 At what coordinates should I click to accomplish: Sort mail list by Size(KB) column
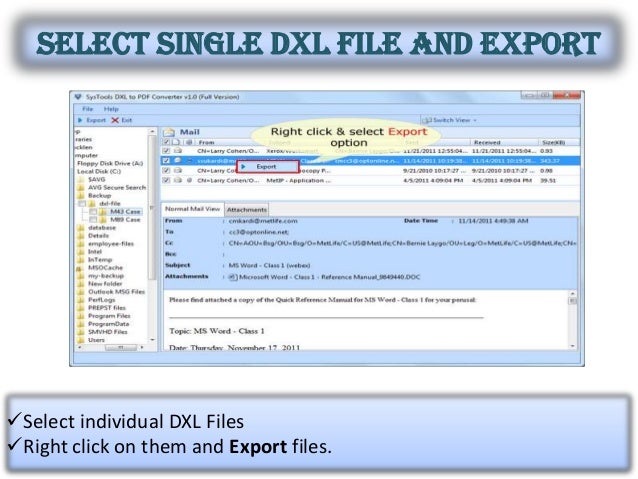(x=553, y=142)
